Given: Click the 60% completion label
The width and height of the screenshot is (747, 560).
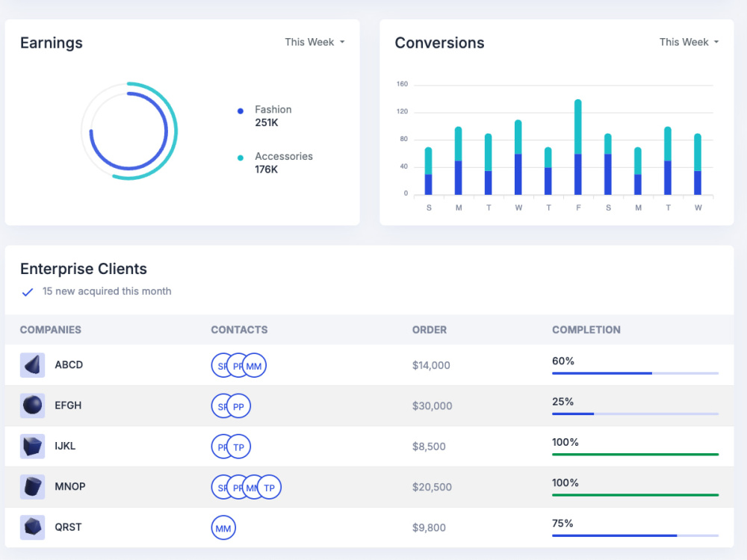Looking at the screenshot, I should tap(563, 361).
